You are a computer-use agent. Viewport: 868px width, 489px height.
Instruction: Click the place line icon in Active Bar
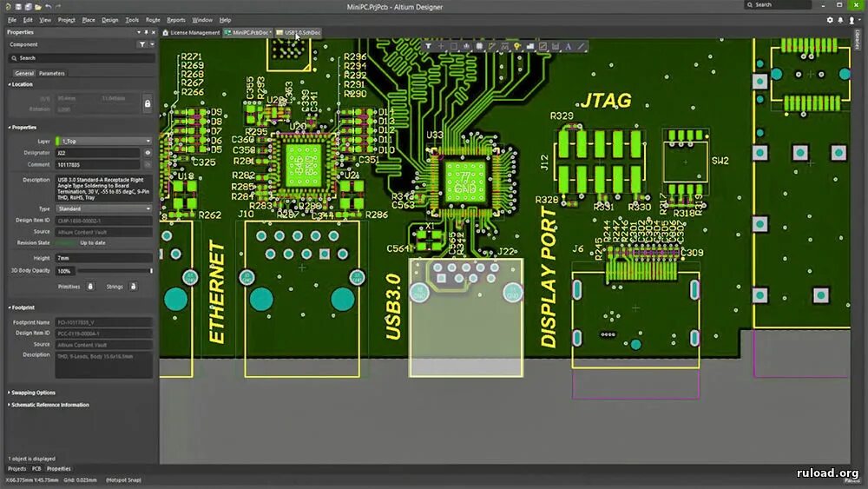pos(581,47)
